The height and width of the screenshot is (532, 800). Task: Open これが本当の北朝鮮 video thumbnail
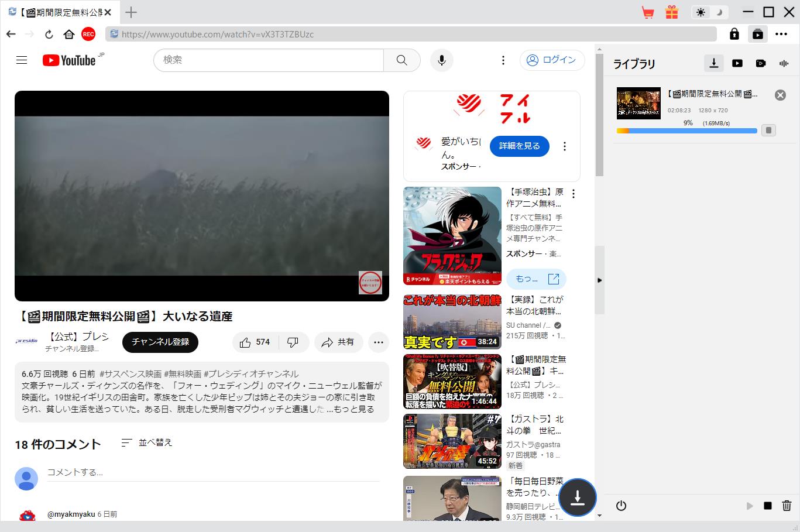(452, 321)
